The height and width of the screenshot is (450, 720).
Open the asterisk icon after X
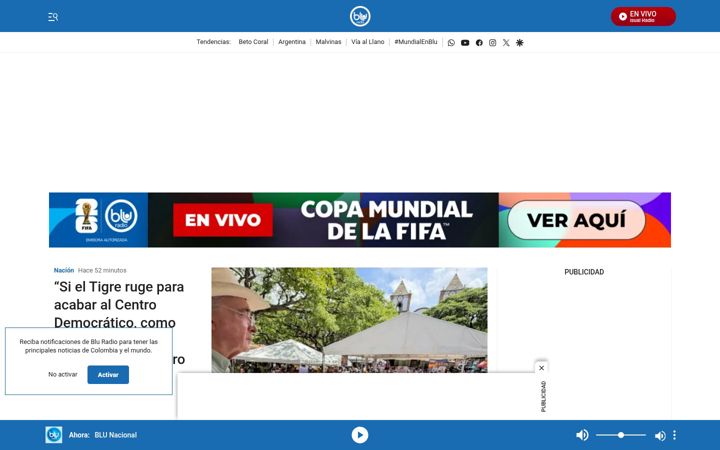click(x=520, y=43)
